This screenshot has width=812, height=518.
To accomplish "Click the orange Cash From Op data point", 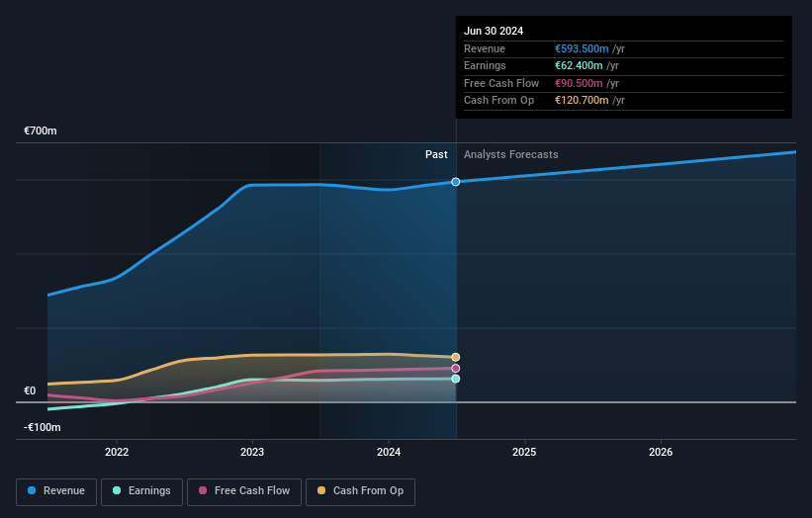I will [456, 357].
